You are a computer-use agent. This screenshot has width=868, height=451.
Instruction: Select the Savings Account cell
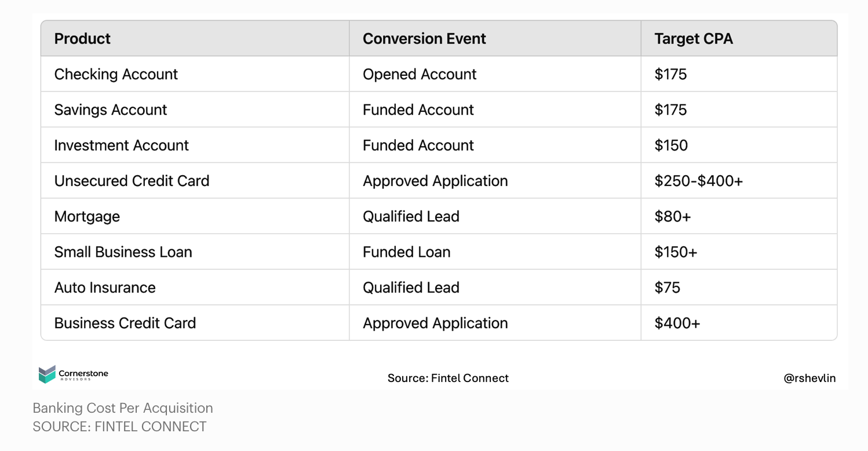click(111, 110)
